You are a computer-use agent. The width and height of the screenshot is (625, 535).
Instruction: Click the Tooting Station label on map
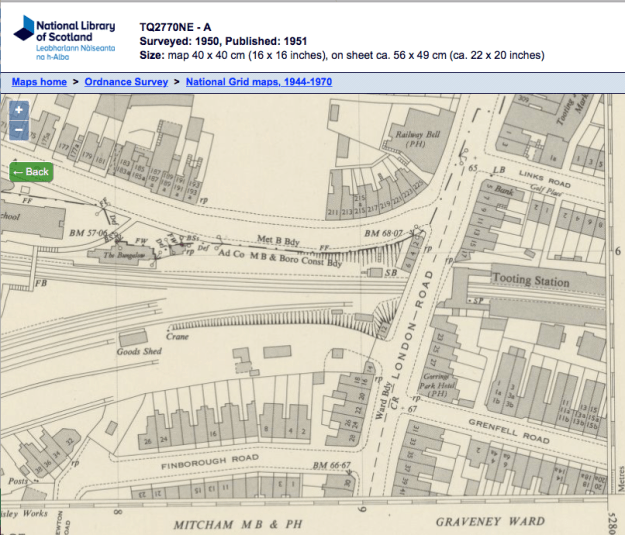tap(530, 282)
